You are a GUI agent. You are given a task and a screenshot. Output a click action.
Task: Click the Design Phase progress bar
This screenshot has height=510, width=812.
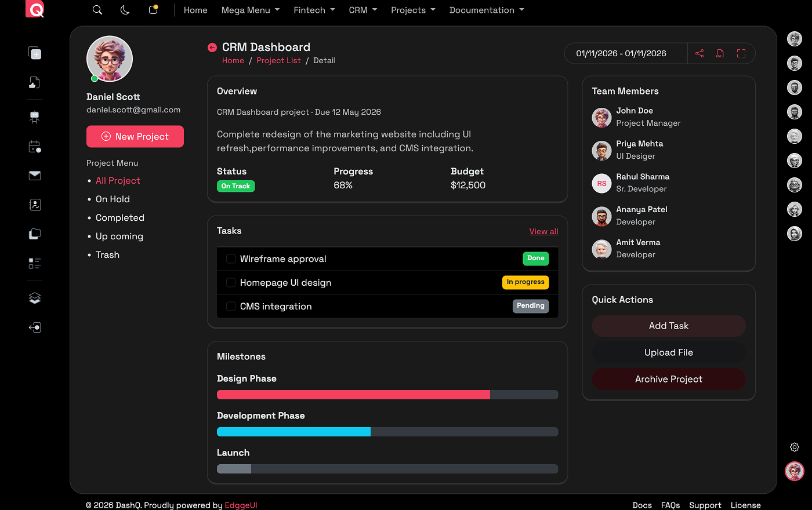click(387, 395)
